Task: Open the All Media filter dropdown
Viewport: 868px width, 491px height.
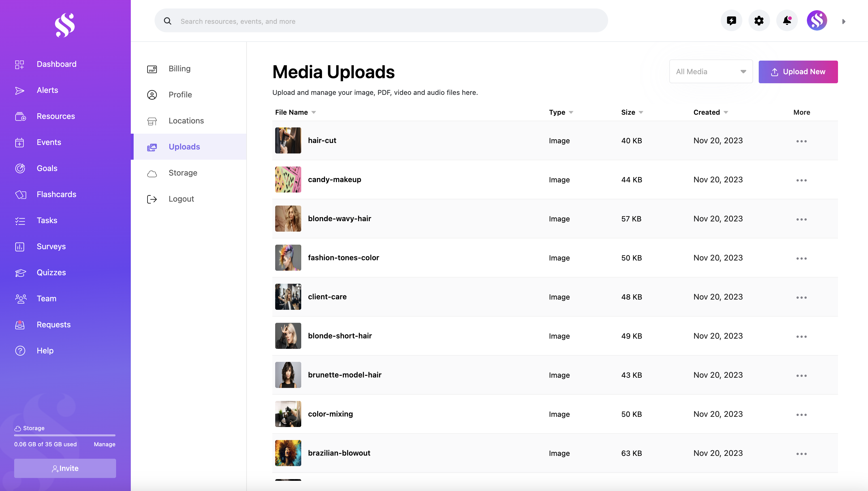Action: click(x=711, y=71)
